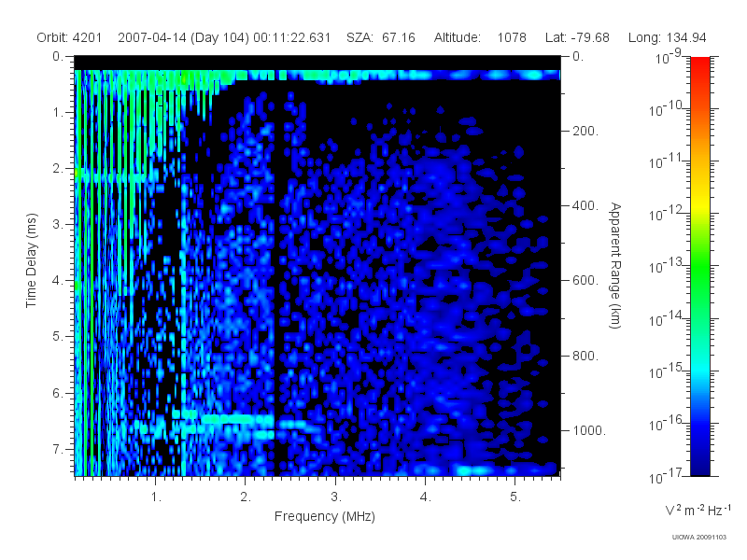Click the colorbar unit label V² m⁻² Hz⁻¹
Screen dimensions: 747x560
pos(698,510)
